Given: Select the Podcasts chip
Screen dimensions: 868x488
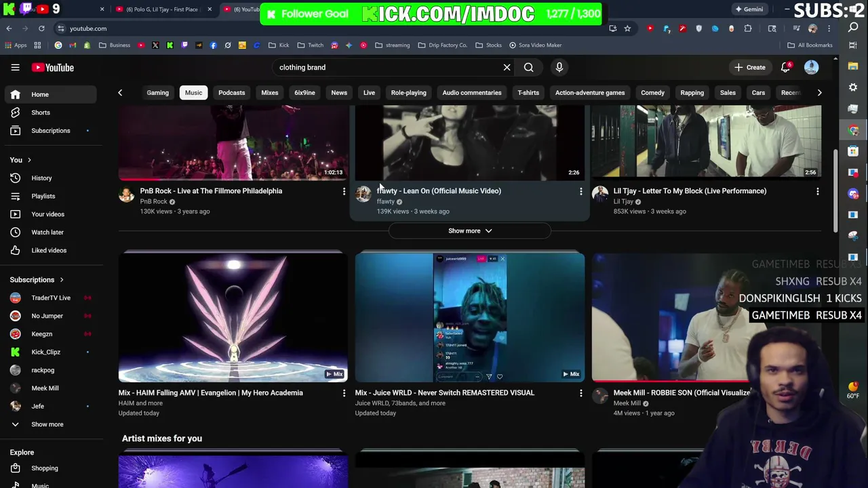Looking at the screenshot, I should click(231, 93).
